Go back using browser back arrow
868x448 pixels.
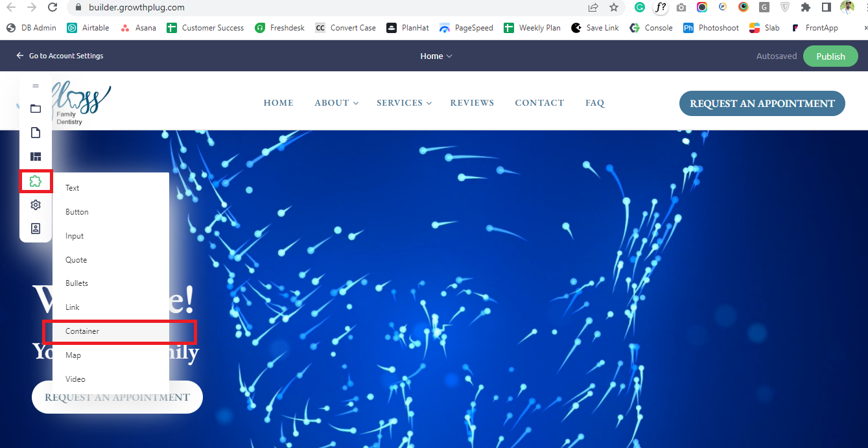point(11,8)
